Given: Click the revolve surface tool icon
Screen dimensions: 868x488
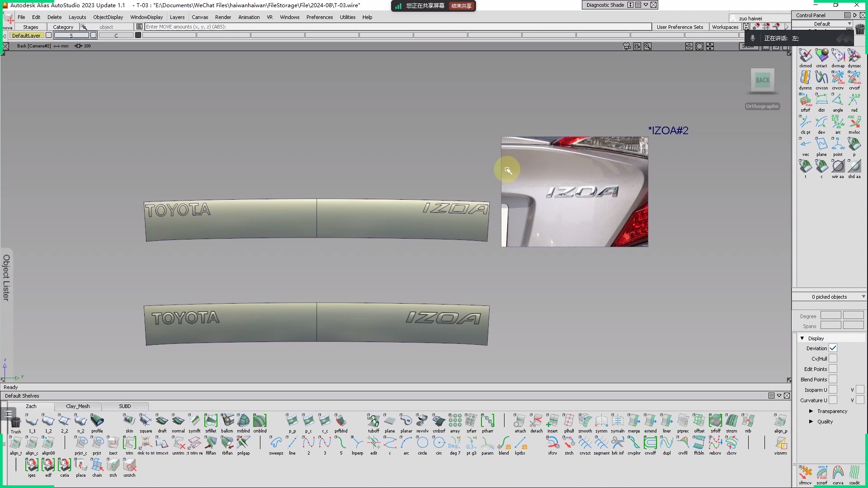Looking at the screenshot, I should tap(422, 421).
